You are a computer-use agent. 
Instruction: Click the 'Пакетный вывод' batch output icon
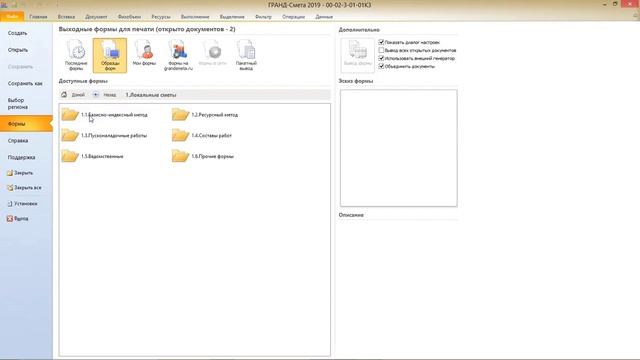point(246,55)
